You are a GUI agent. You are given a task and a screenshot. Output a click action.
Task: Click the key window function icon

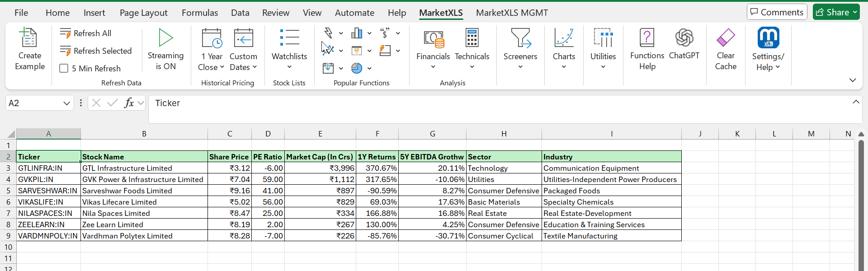pyautogui.click(x=357, y=51)
